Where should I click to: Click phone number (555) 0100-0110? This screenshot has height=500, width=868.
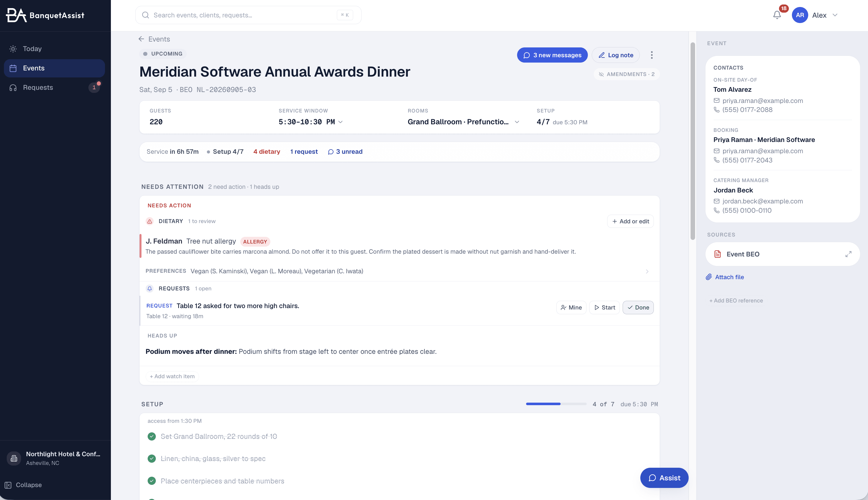coord(747,210)
